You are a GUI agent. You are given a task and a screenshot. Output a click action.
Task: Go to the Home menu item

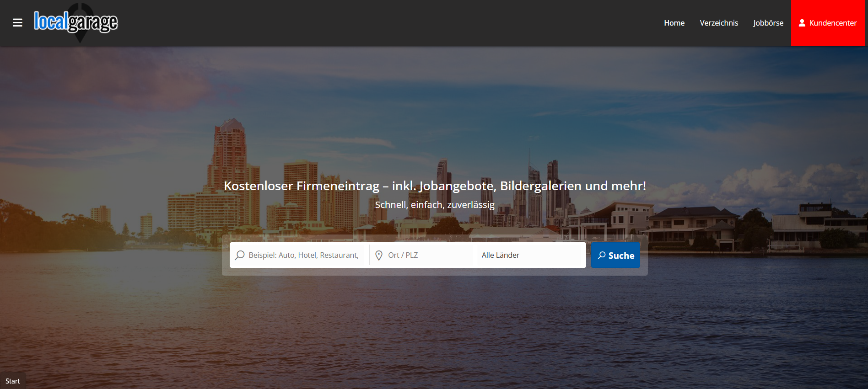[x=674, y=23]
